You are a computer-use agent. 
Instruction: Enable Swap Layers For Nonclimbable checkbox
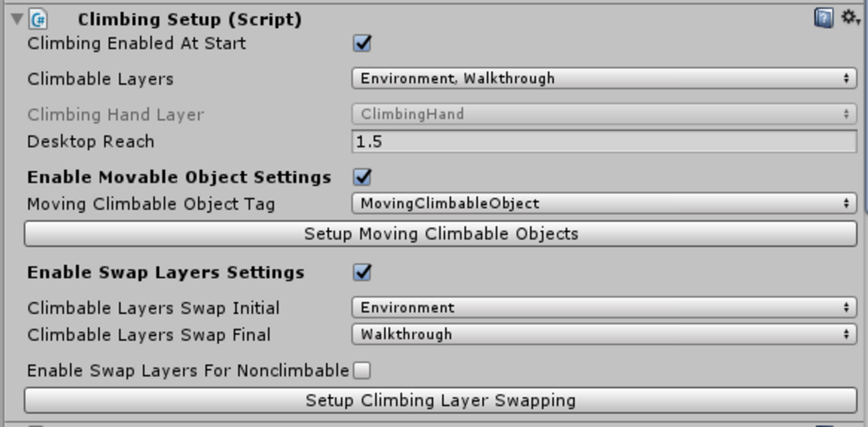(x=362, y=370)
